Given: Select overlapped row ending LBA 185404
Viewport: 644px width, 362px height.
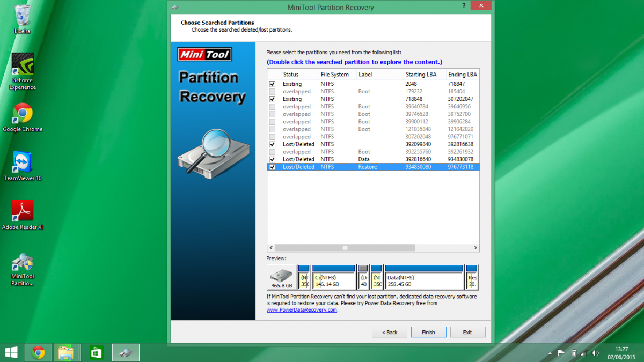Looking at the screenshot, I should (373, 92).
